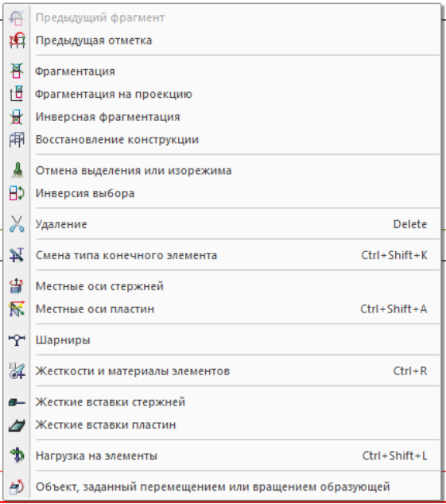
Task: Click the Местные оси стержней icon
Action: pyautogui.click(x=17, y=286)
